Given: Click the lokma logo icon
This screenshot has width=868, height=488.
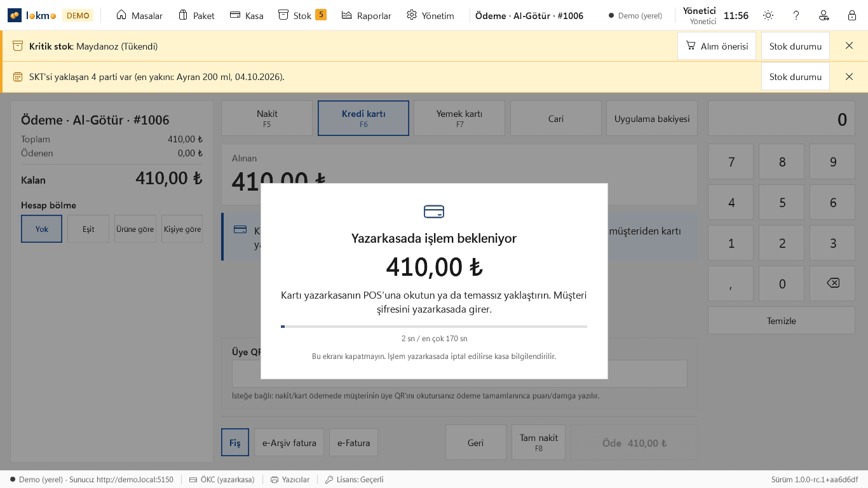Looking at the screenshot, I should click(15, 15).
